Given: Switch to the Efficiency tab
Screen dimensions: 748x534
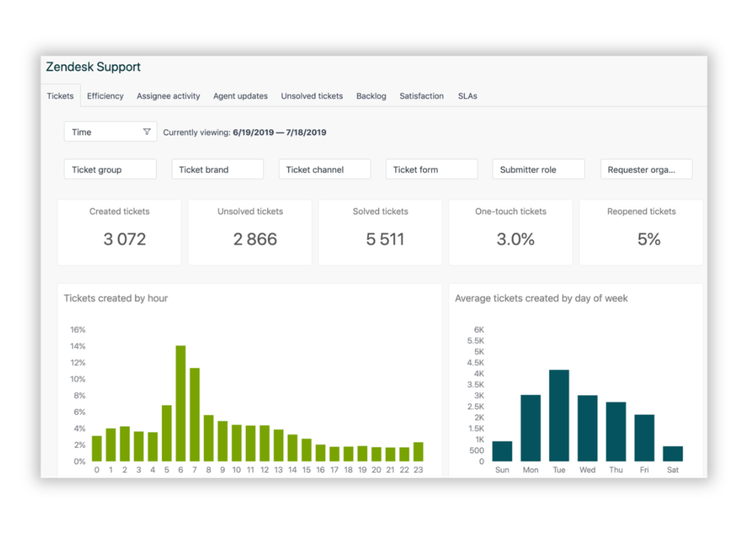Looking at the screenshot, I should (105, 96).
